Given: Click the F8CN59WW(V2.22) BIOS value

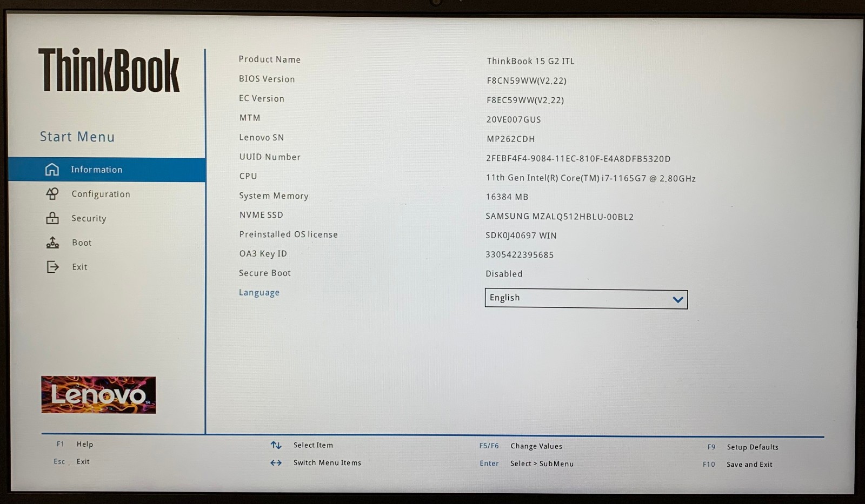Looking at the screenshot, I should (527, 80).
